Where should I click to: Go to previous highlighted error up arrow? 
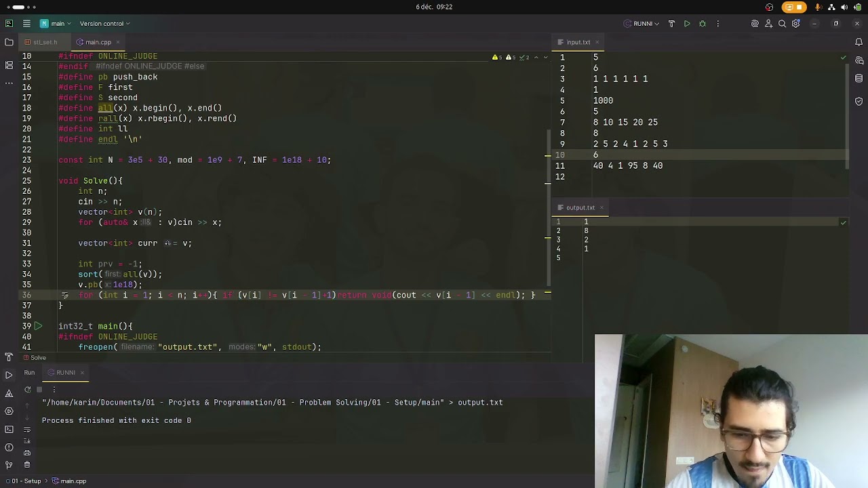pyautogui.click(x=536, y=58)
